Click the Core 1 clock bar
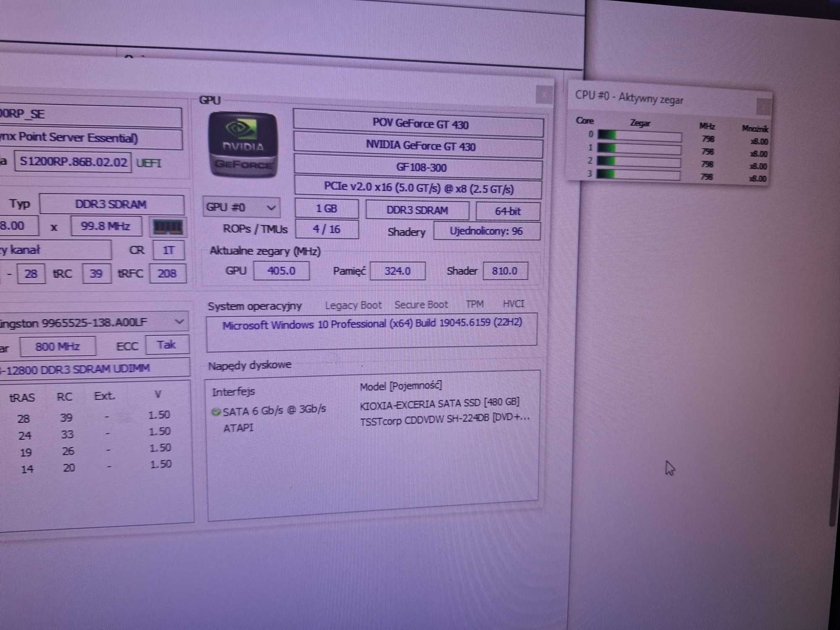Image resolution: width=840 pixels, height=630 pixels. [639, 149]
